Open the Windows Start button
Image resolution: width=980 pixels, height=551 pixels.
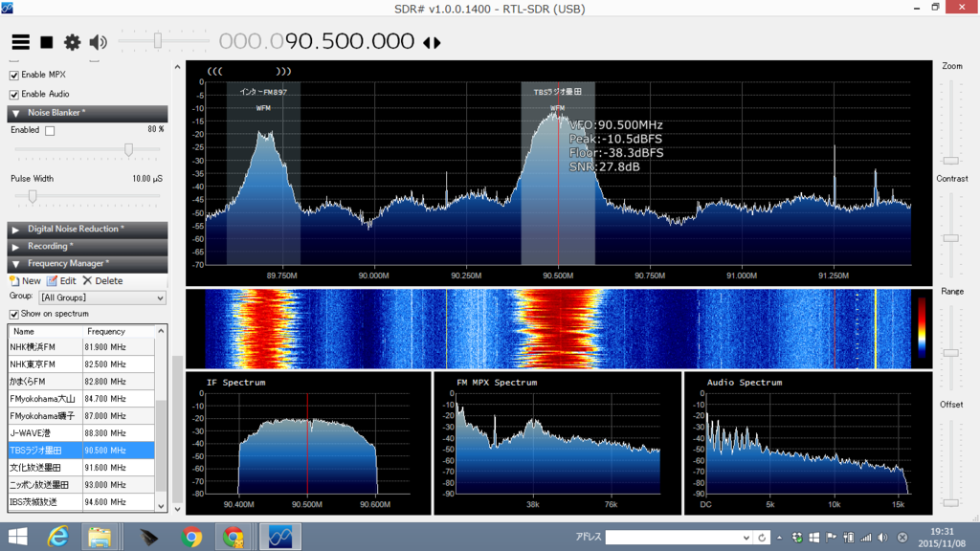(17, 538)
